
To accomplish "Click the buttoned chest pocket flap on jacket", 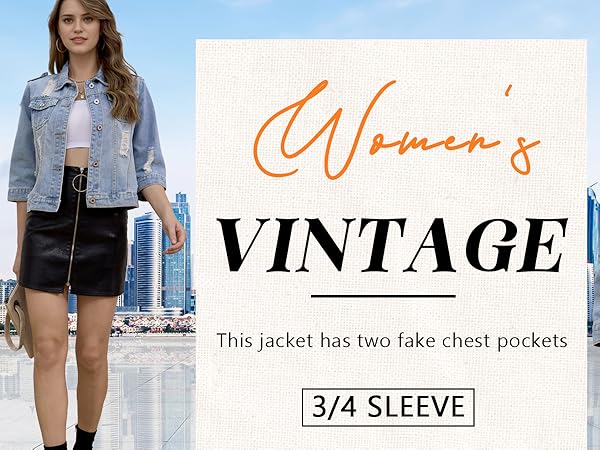I will (x=42, y=103).
